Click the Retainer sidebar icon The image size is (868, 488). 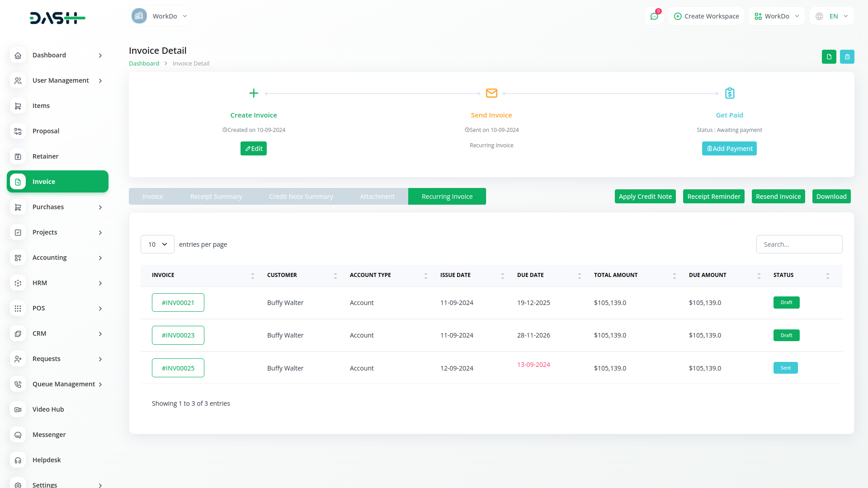click(x=18, y=156)
